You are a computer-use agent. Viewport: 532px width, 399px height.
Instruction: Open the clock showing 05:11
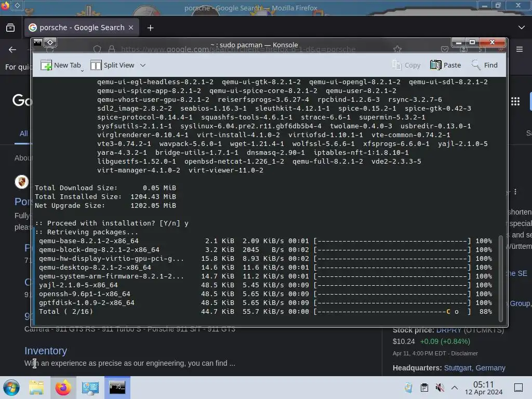(484, 388)
